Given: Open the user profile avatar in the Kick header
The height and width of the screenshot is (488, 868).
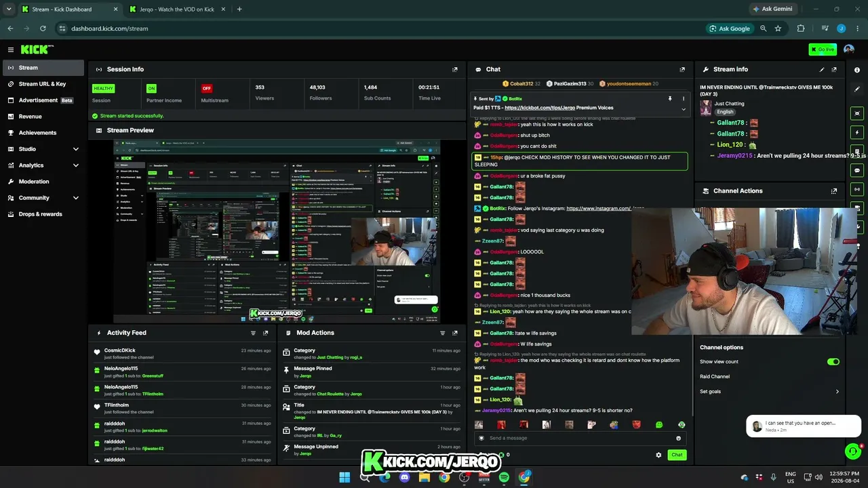Looking at the screenshot, I should 849,49.
